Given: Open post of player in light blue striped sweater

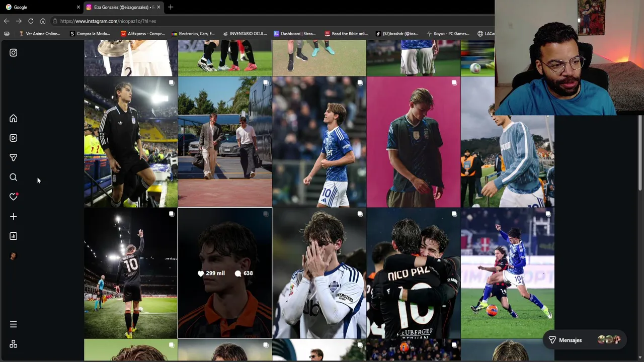Looking at the screenshot, I should tap(508, 161).
